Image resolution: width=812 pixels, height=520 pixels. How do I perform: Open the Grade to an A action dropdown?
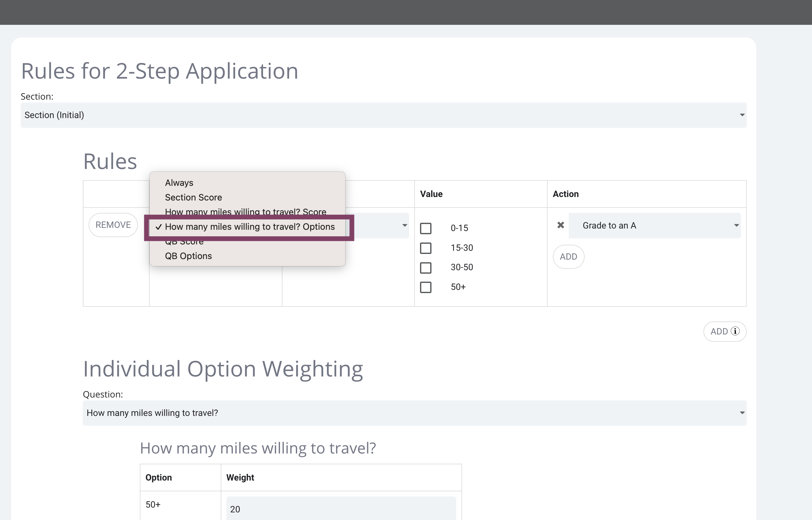655,226
